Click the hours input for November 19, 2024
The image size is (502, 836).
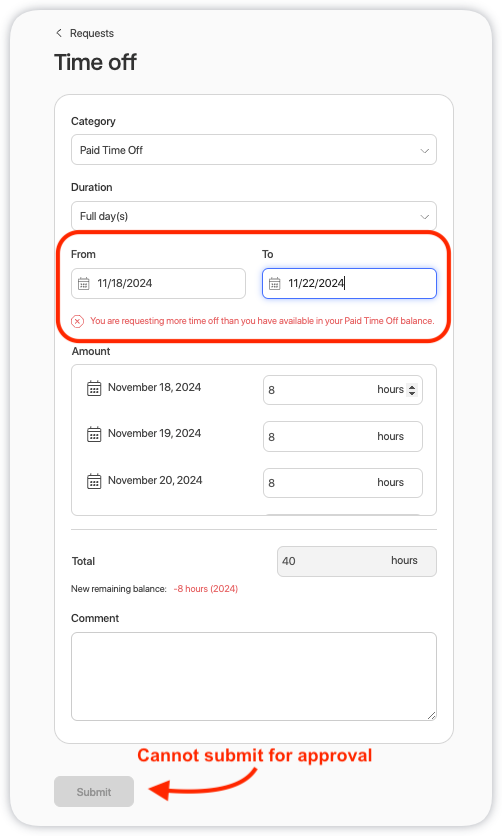(x=343, y=437)
